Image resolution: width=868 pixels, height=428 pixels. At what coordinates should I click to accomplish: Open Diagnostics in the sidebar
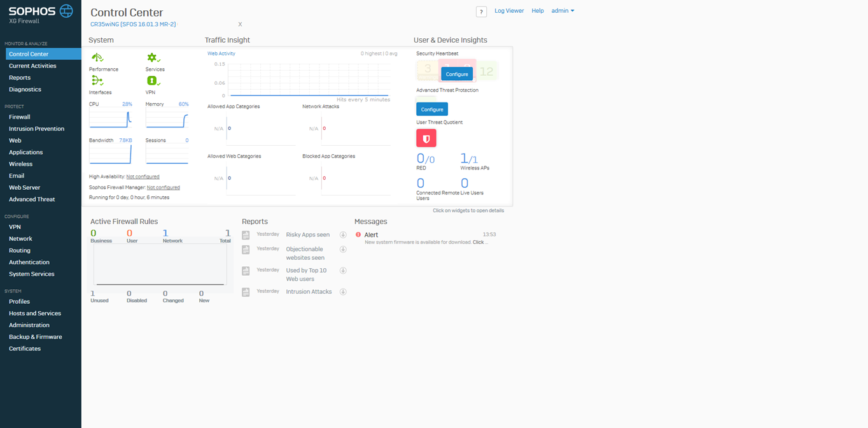coord(25,89)
